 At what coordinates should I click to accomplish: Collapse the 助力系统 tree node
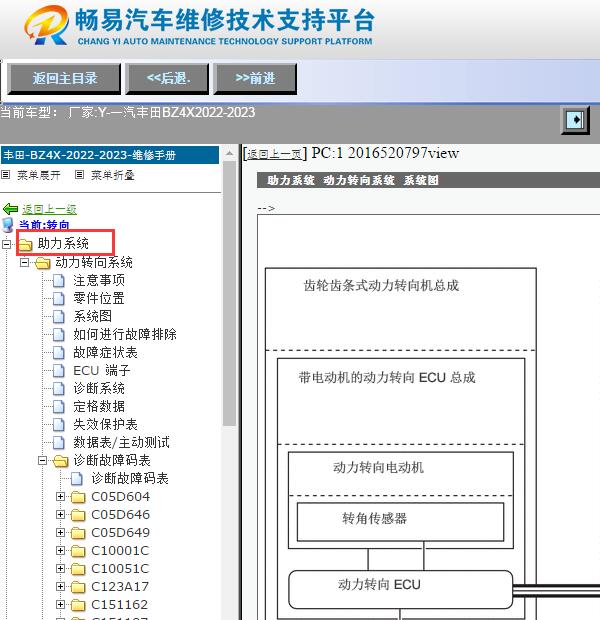tap(6, 244)
